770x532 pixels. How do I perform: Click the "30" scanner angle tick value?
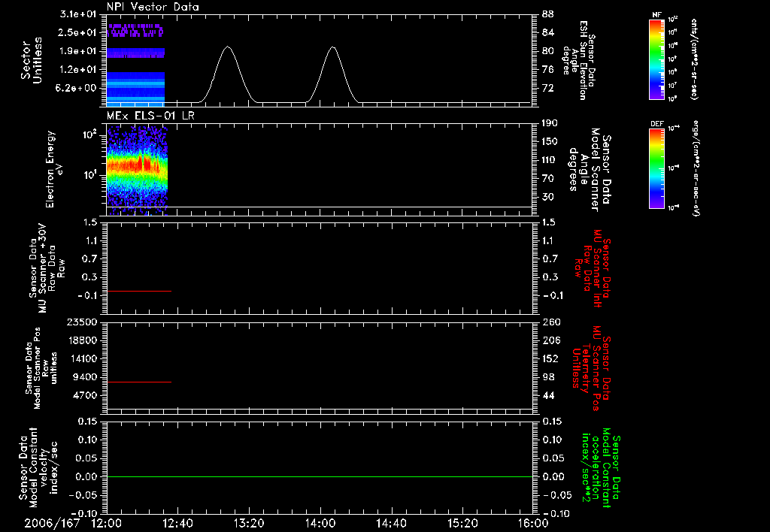(548, 197)
